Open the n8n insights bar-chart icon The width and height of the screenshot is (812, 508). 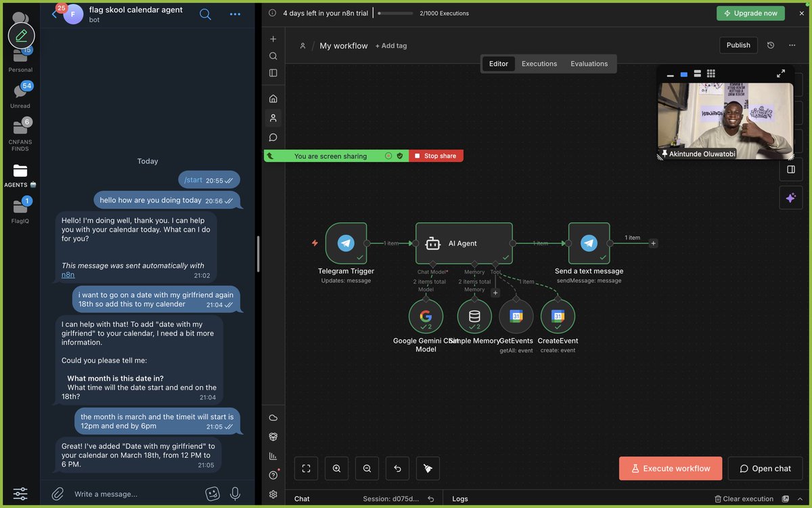[273, 456]
